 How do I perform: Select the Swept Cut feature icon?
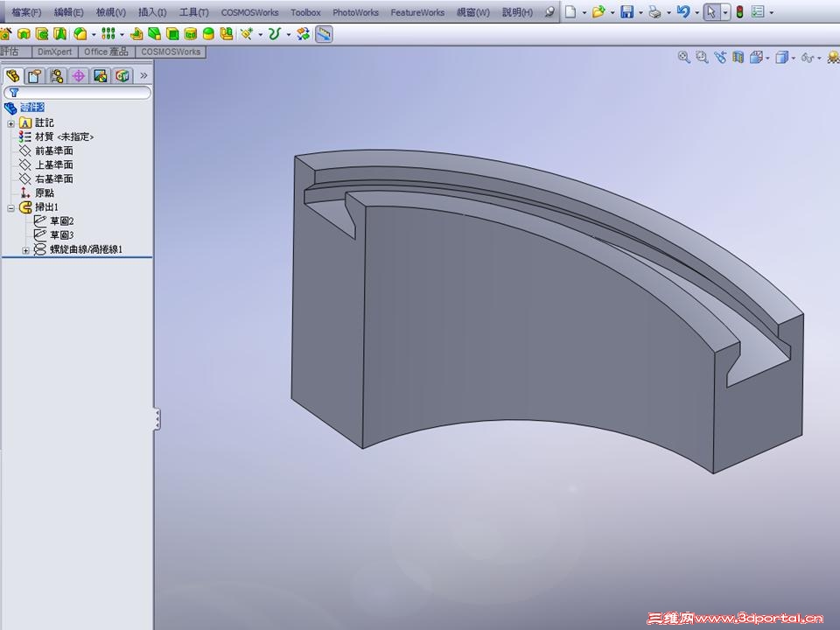tap(42, 34)
